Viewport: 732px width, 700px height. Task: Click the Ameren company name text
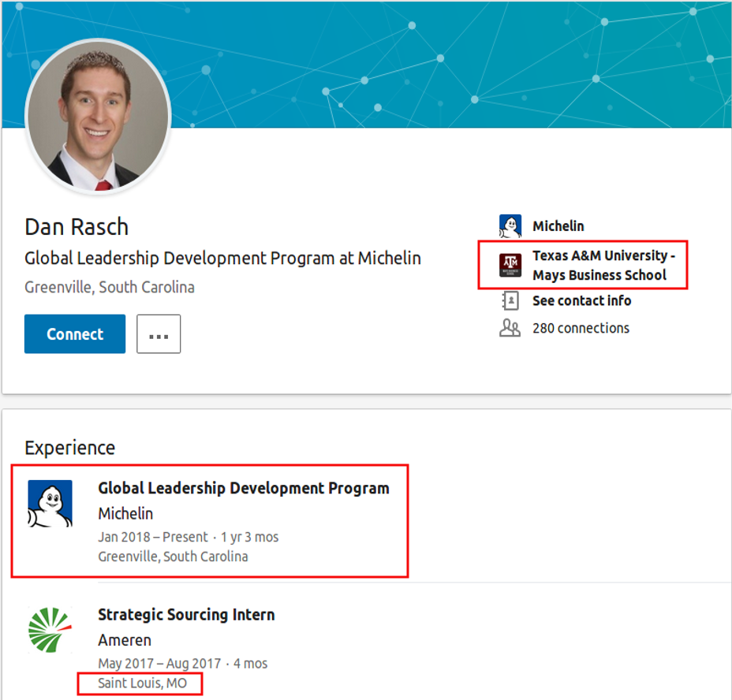click(x=125, y=640)
